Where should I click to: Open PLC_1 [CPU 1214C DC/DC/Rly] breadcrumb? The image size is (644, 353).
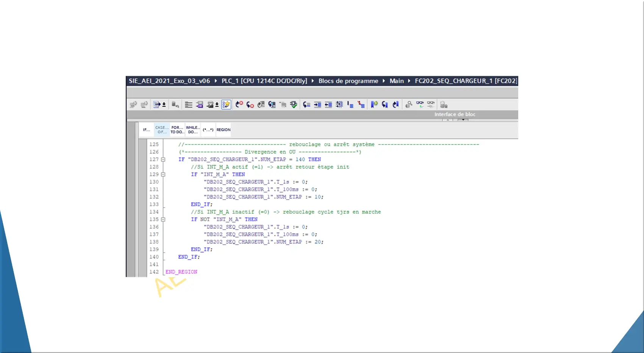point(264,81)
